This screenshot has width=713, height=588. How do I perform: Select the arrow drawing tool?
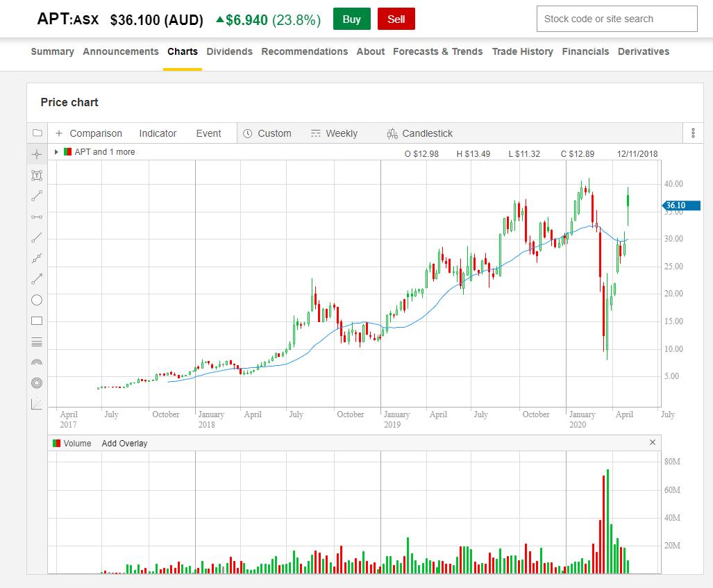37,279
